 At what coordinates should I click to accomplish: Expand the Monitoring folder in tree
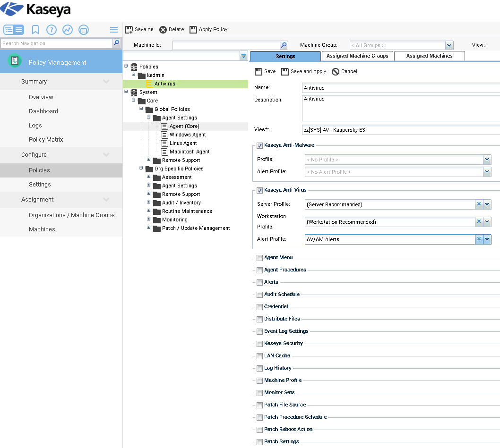click(149, 220)
